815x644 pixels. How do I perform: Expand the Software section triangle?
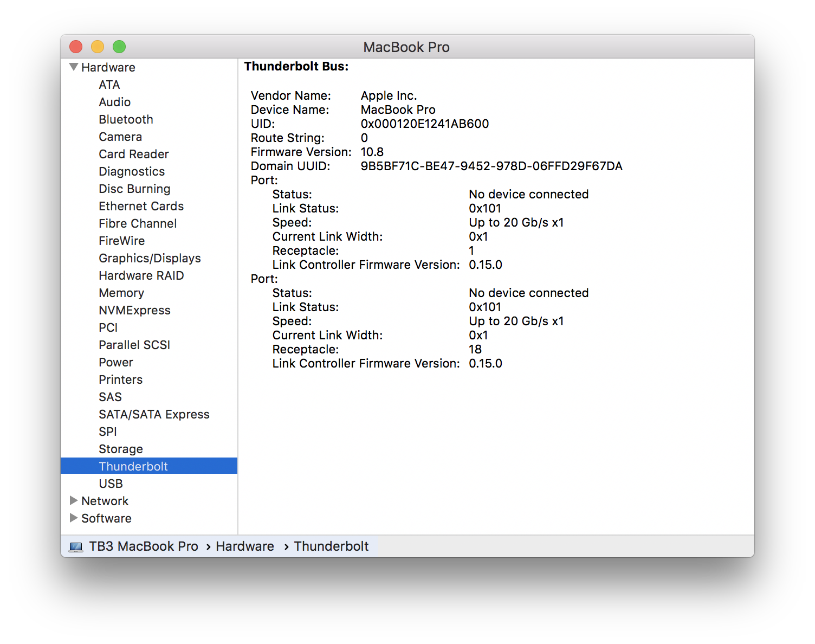pyautogui.click(x=74, y=518)
